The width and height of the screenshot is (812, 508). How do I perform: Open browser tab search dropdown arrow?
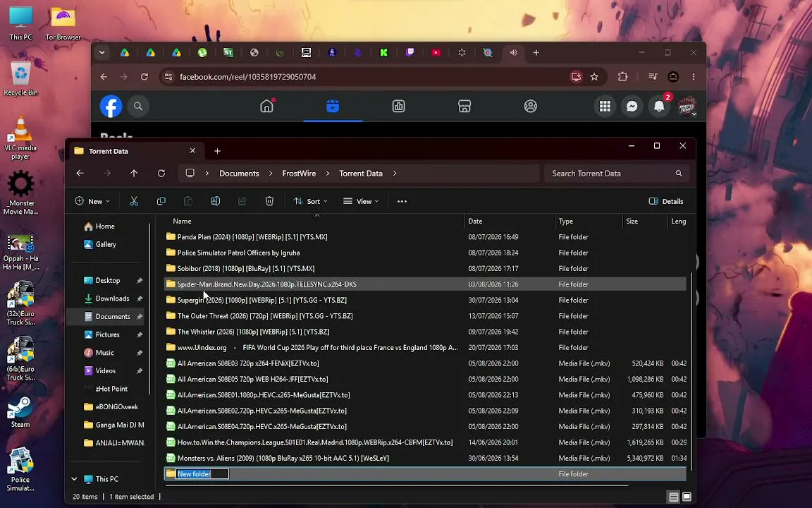[x=102, y=52]
